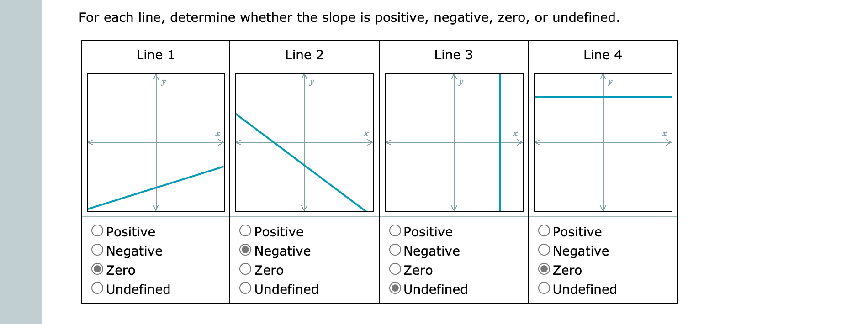868x324 pixels.
Task: Select Positive for Line 1
Action: 97,231
